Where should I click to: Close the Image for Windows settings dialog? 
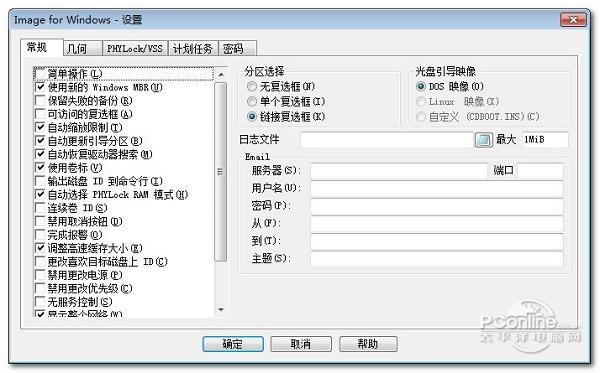coord(573,20)
